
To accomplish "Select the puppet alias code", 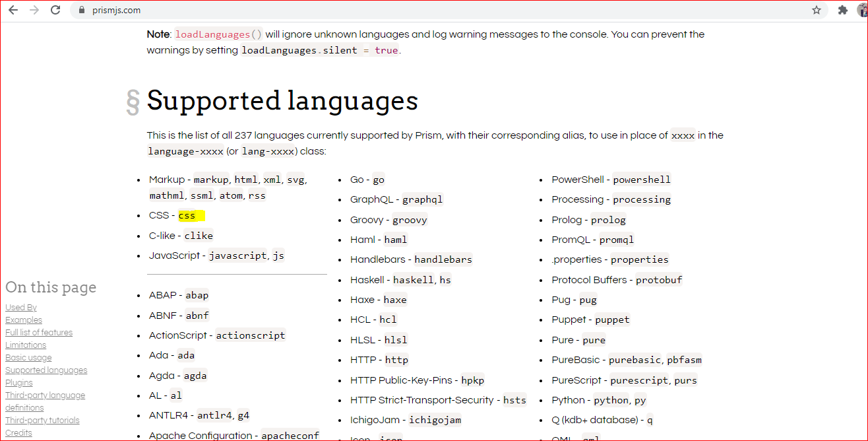I will 613,320.
